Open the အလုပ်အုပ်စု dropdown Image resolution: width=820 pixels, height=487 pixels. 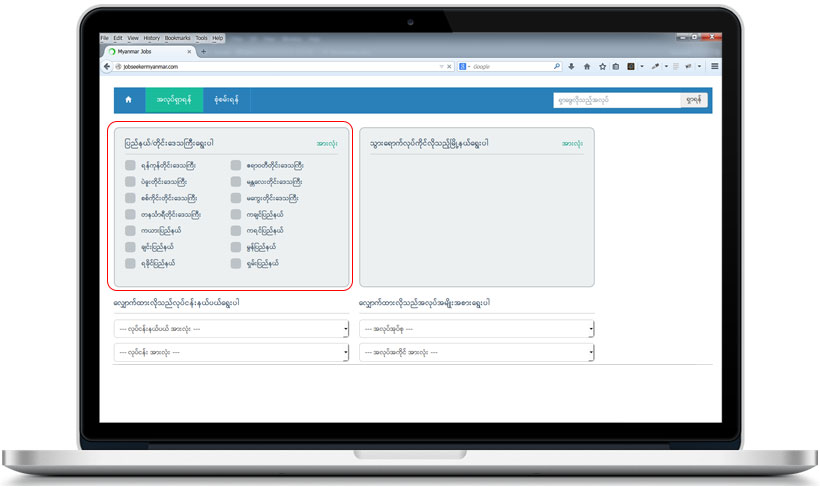476,329
